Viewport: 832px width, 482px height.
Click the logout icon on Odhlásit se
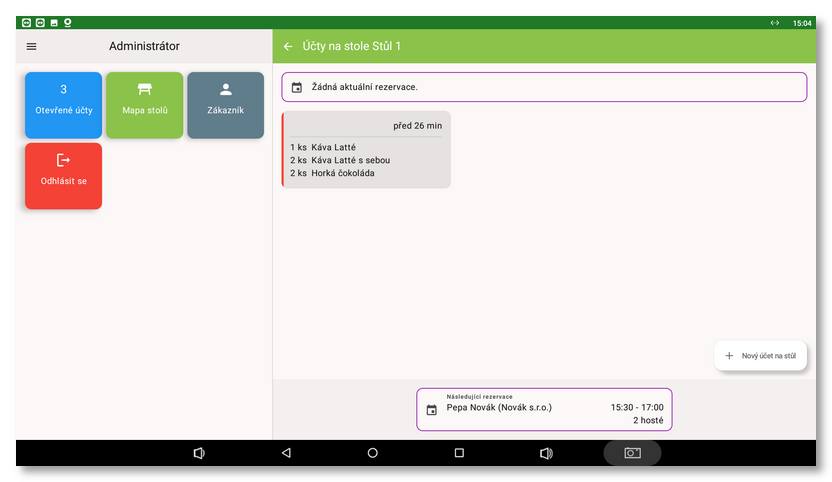click(63, 160)
